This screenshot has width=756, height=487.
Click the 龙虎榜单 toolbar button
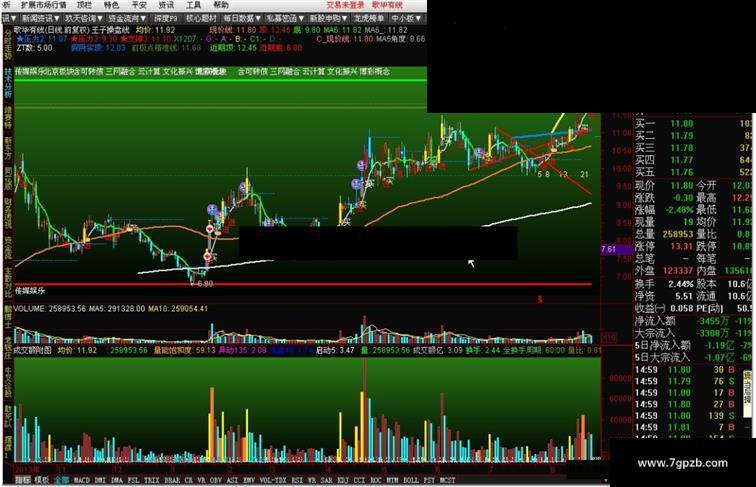coord(369,18)
